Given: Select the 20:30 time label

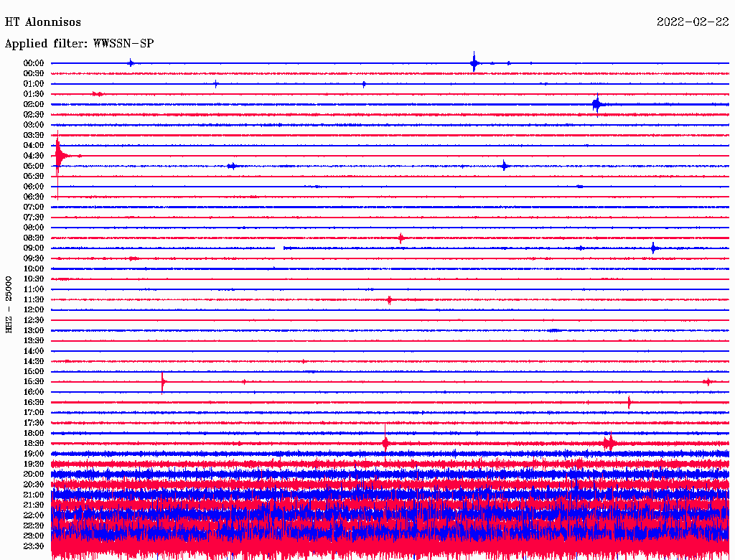Looking at the screenshot, I should pos(34,485).
